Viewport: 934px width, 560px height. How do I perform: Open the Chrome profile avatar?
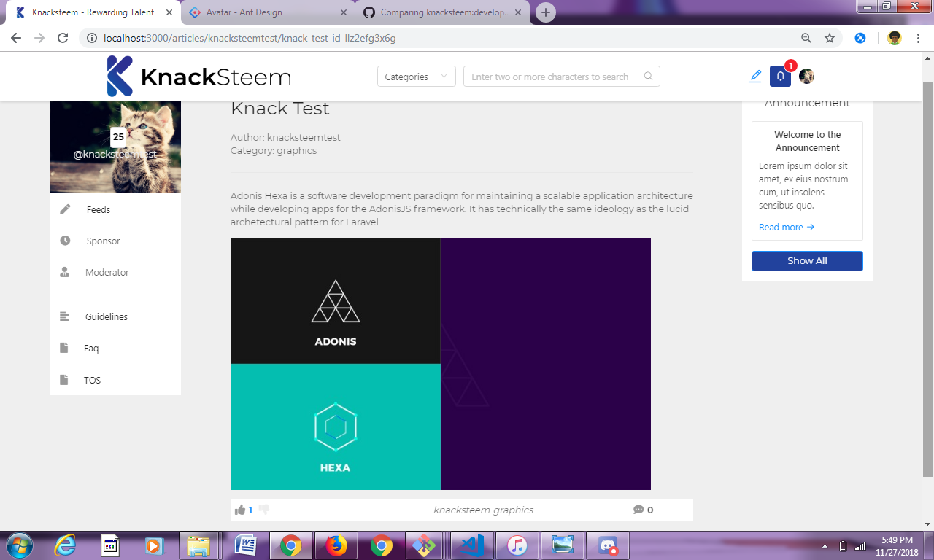coord(895,38)
